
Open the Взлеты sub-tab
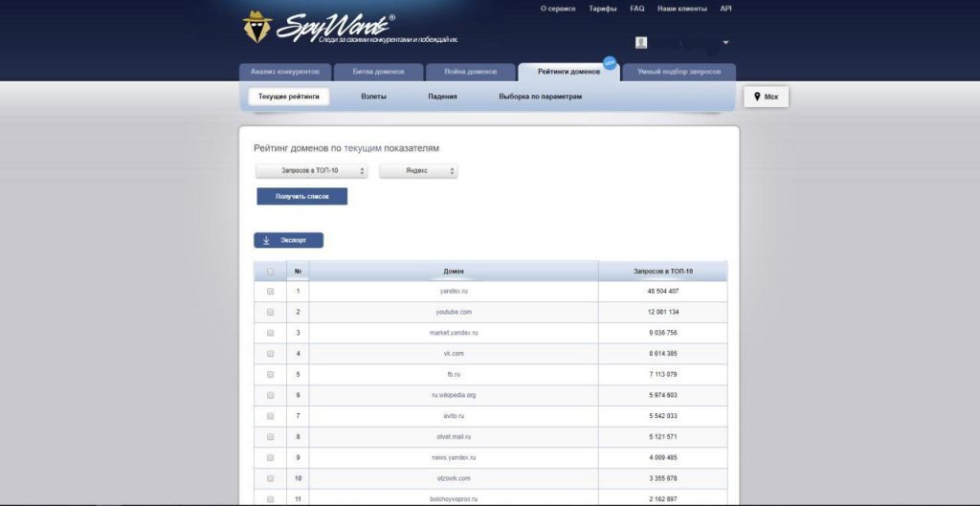click(x=374, y=97)
